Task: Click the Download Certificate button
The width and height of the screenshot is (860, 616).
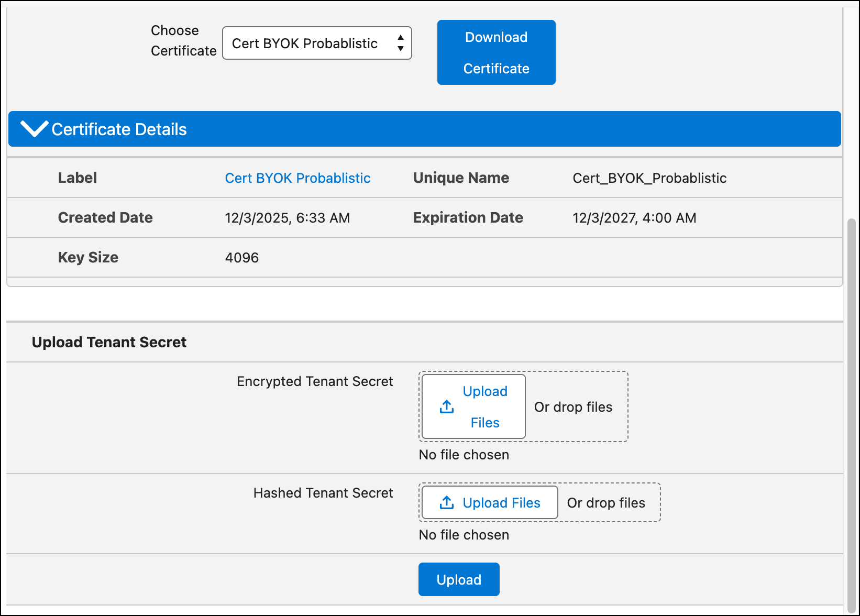Action: [x=496, y=52]
